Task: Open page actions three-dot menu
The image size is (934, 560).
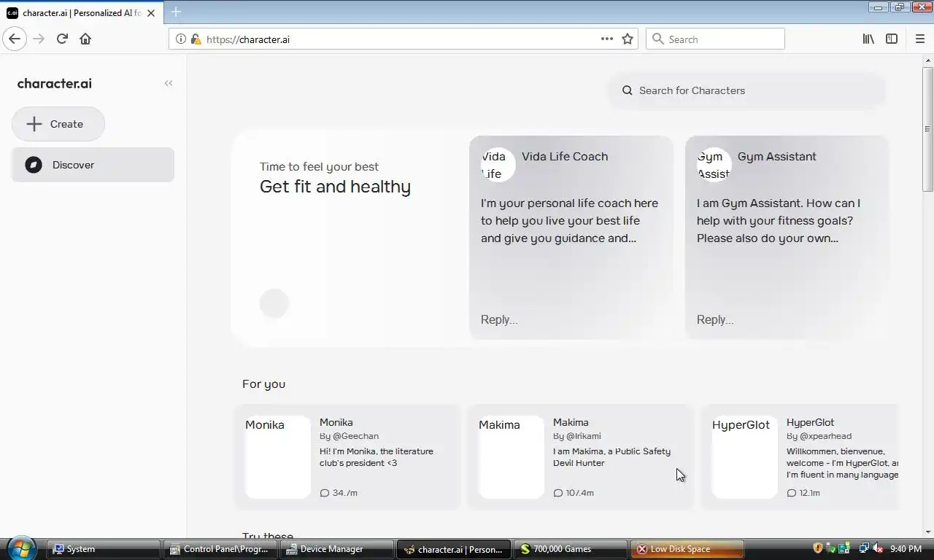Action: click(607, 39)
